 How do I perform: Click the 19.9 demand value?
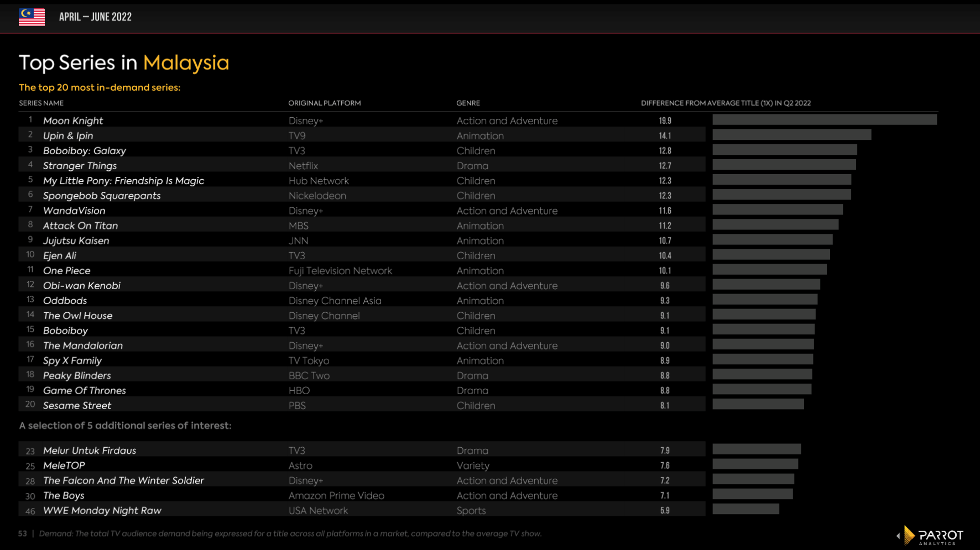tap(665, 121)
